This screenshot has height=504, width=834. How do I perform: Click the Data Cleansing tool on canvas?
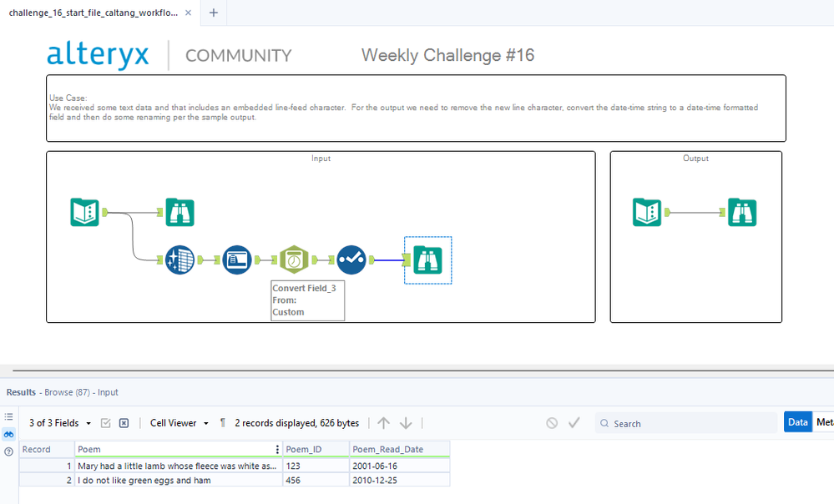179,260
